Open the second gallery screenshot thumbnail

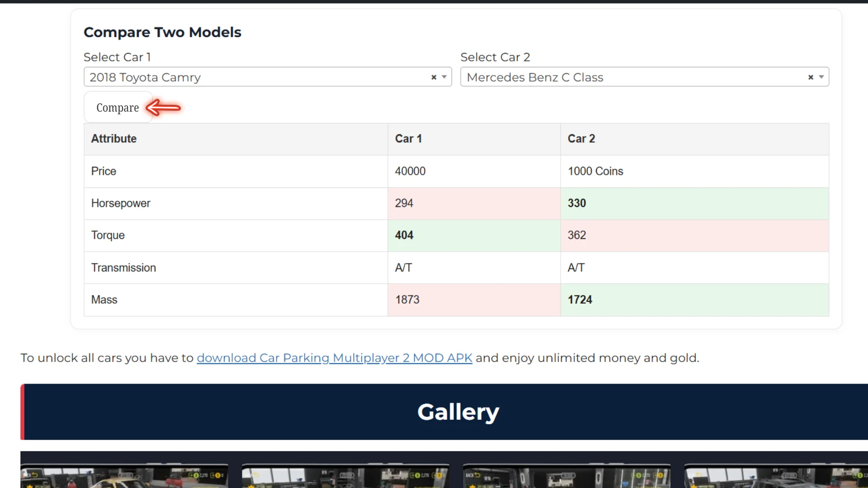click(345, 474)
